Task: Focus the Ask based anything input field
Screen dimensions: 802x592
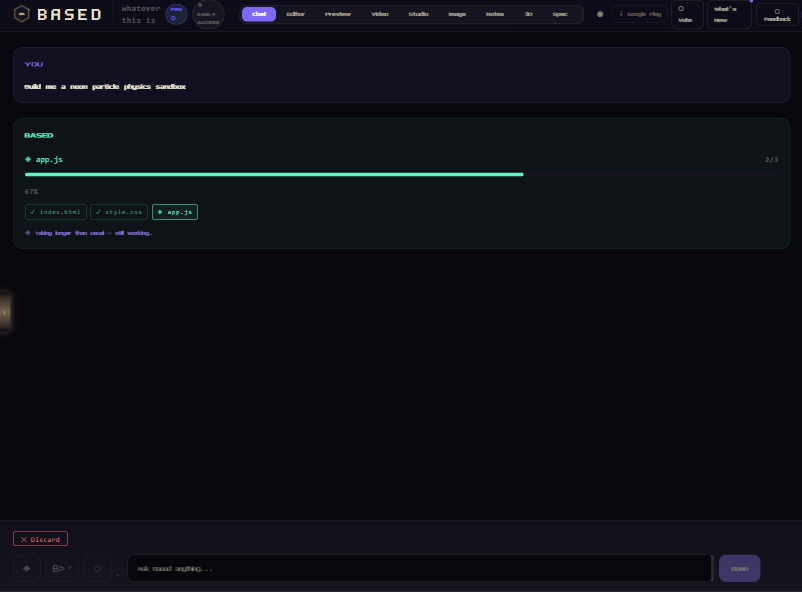Action: tap(419, 568)
